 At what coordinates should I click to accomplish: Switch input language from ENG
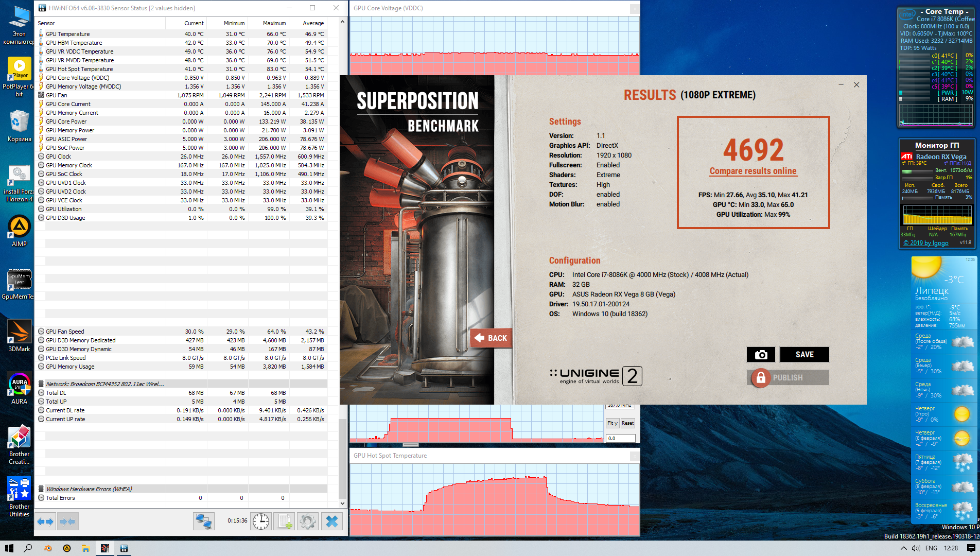click(931, 548)
